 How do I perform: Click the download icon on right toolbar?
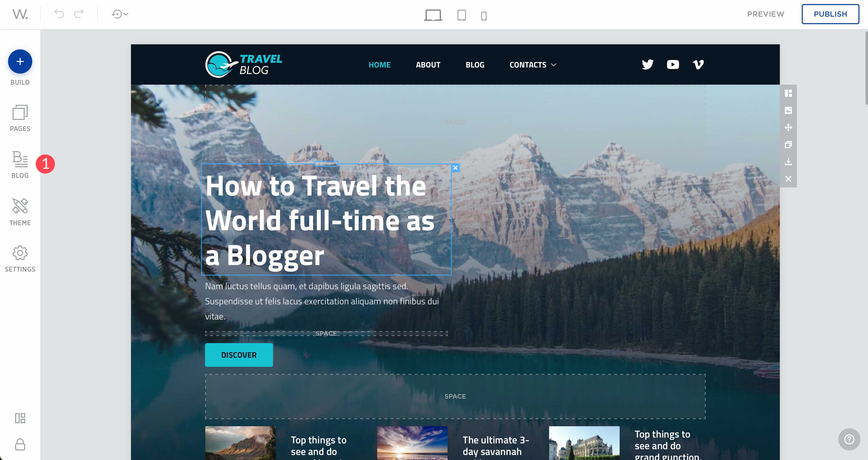(x=789, y=161)
